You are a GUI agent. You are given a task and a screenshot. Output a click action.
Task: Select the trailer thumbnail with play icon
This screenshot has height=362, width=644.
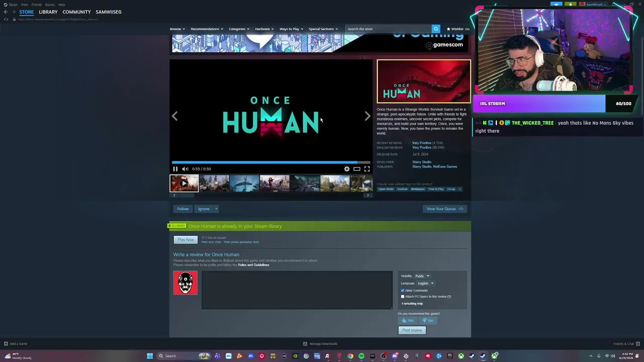click(x=184, y=183)
